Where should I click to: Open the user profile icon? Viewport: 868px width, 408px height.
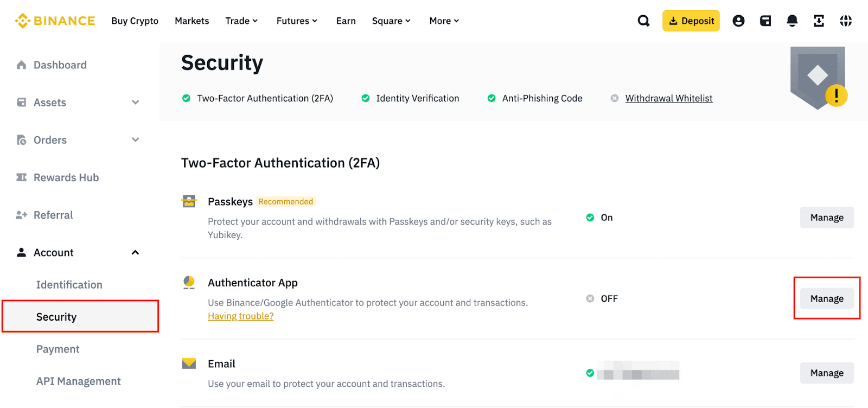[738, 21]
